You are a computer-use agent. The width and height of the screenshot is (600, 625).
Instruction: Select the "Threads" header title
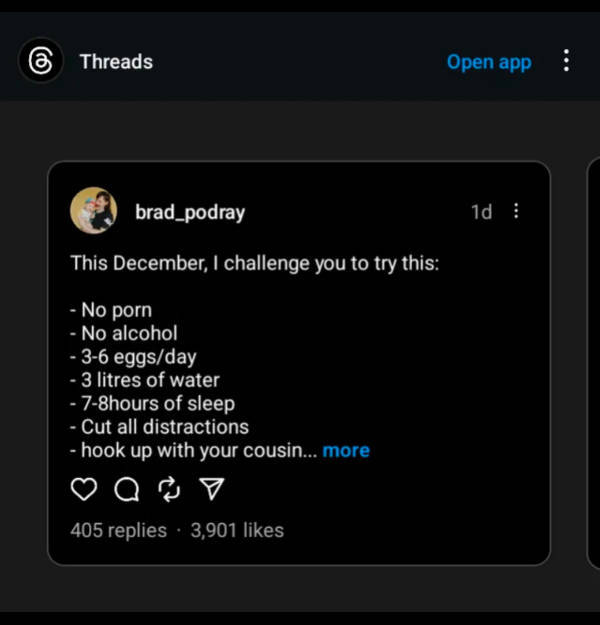(x=116, y=61)
